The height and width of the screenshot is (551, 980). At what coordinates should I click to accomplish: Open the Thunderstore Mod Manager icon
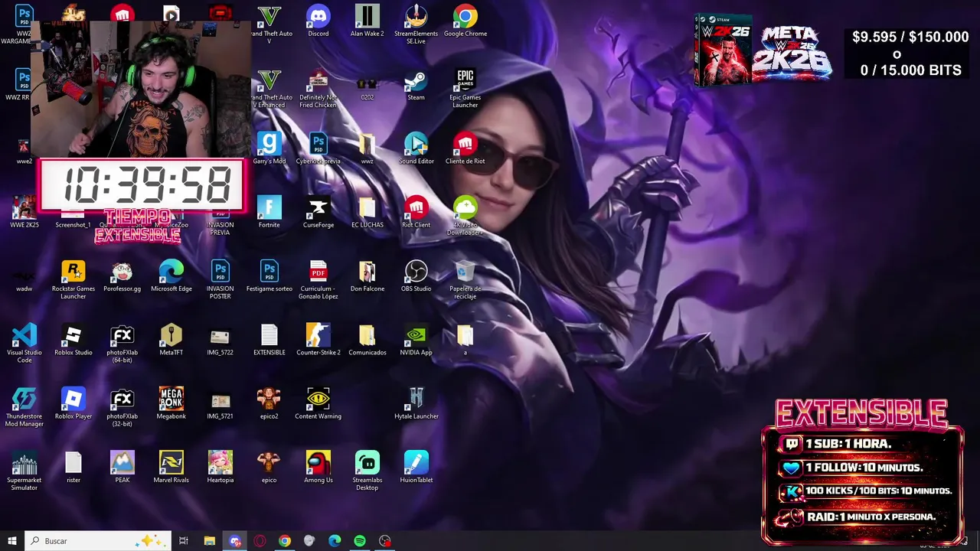24,407
